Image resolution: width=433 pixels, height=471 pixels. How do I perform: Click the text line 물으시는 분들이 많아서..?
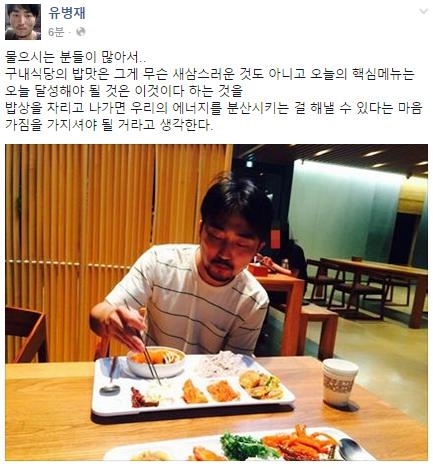[x=75, y=57]
